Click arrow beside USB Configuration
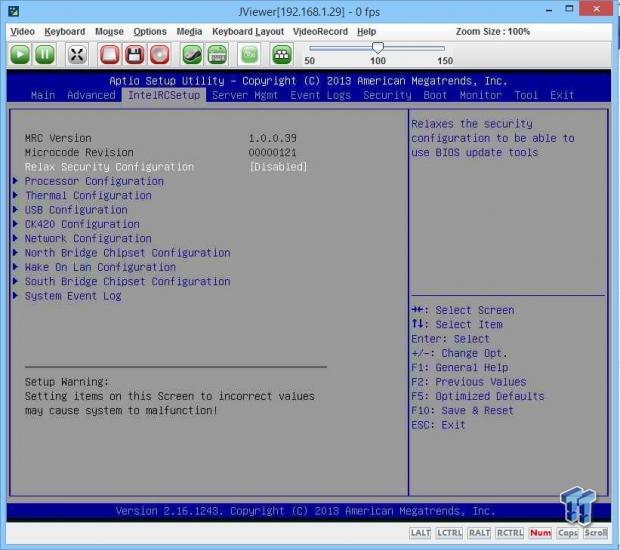620x550 pixels. coord(15,209)
